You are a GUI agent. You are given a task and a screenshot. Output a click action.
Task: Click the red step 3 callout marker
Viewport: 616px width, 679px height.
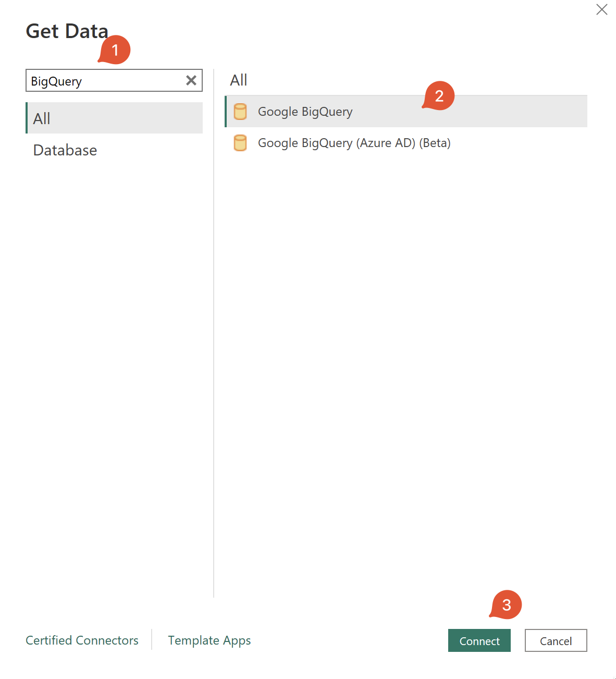(506, 605)
